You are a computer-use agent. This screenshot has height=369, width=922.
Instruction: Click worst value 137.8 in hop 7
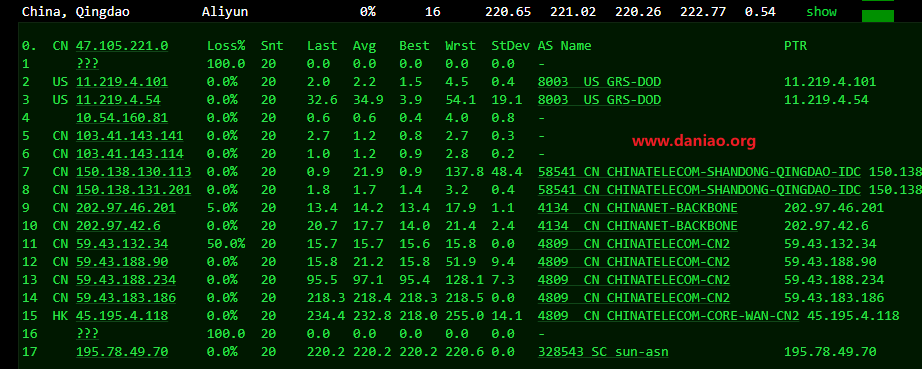coord(465,172)
